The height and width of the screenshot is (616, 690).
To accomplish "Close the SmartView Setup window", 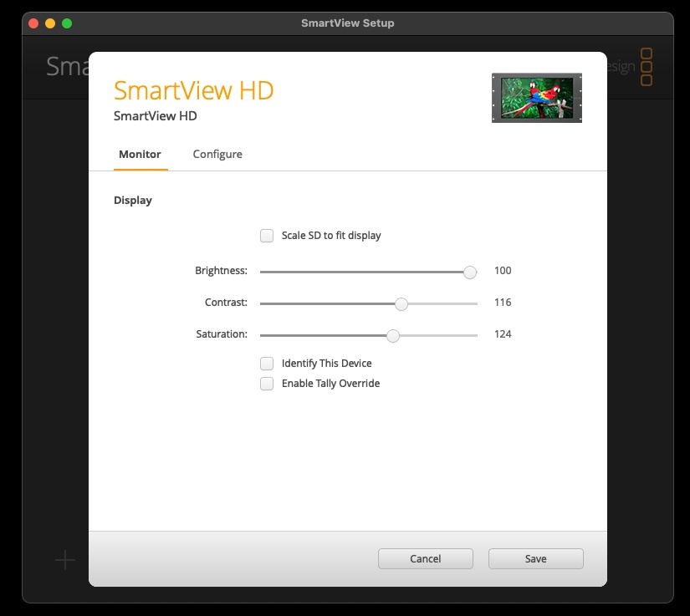I will coord(33,23).
